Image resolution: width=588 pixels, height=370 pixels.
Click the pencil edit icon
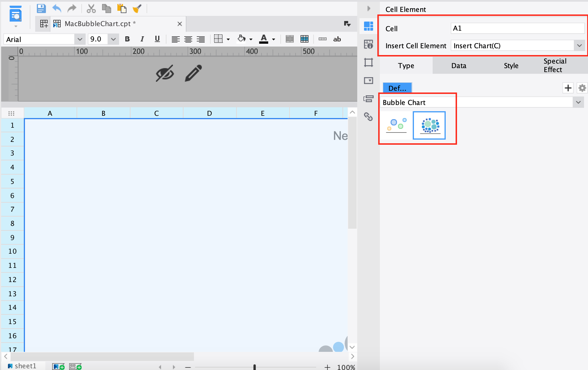tap(193, 73)
